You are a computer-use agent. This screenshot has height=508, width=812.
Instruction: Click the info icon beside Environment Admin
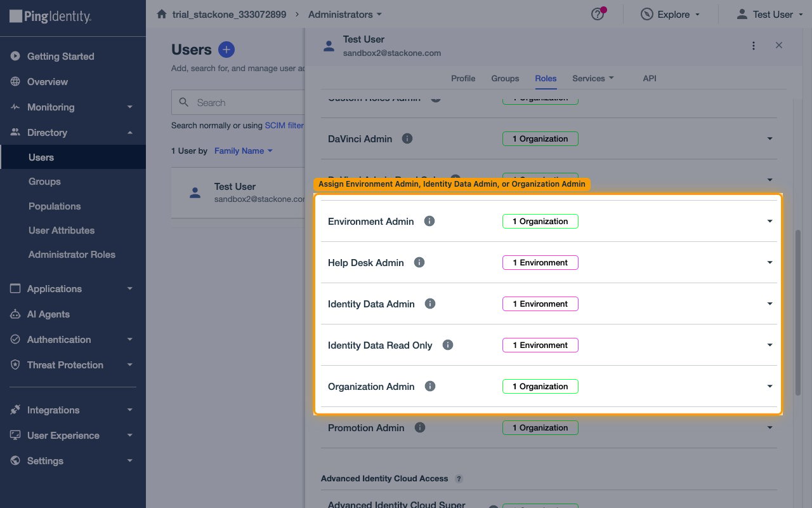(429, 221)
